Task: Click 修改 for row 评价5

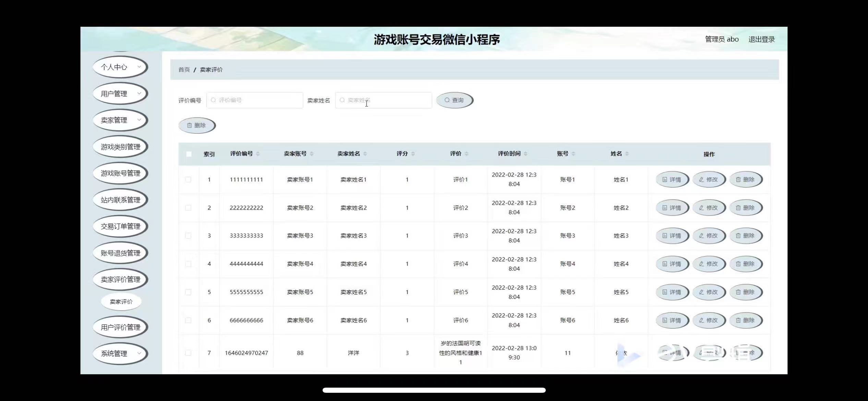Action: [x=709, y=292]
